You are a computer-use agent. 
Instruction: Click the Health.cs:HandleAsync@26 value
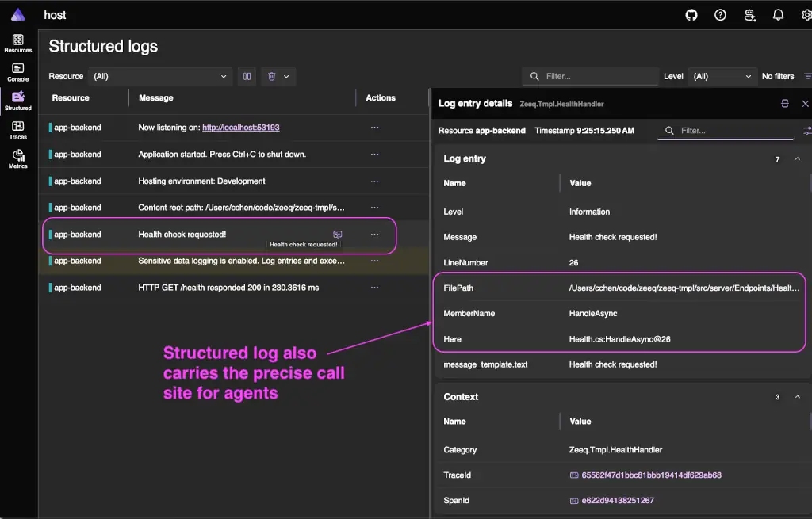[x=619, y=339]
